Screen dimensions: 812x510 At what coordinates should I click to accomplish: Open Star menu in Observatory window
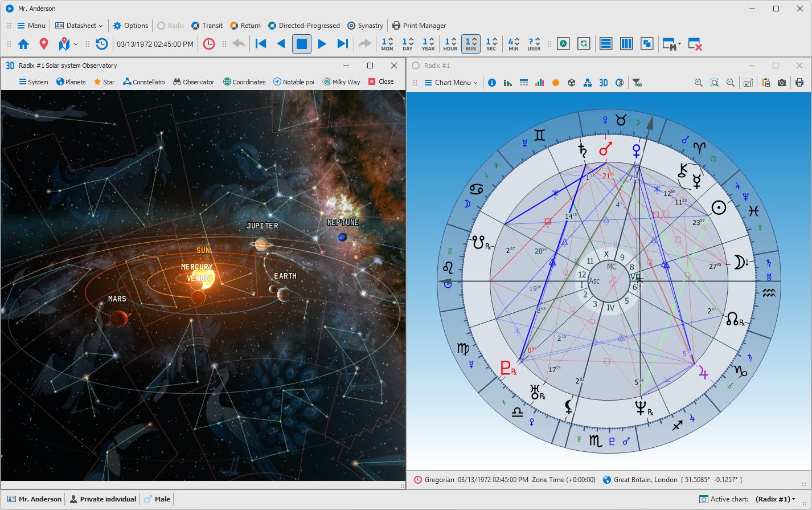104,81
